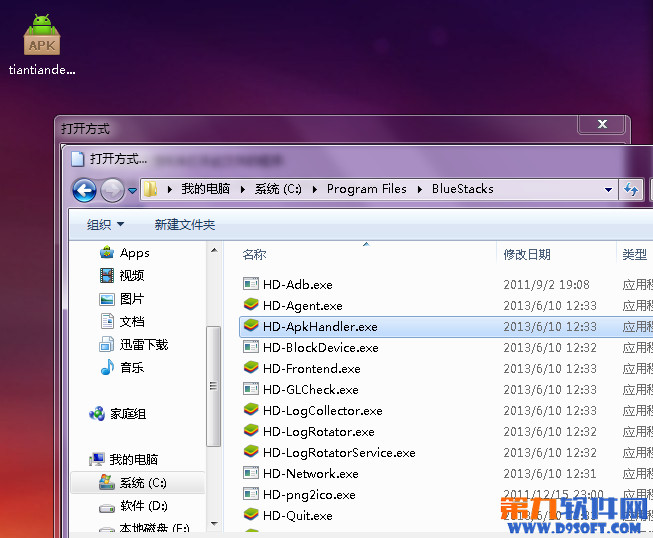Select file name HD-Quit.exe
The height and width of the screenshot is (538, 653).
coord(298,516)
